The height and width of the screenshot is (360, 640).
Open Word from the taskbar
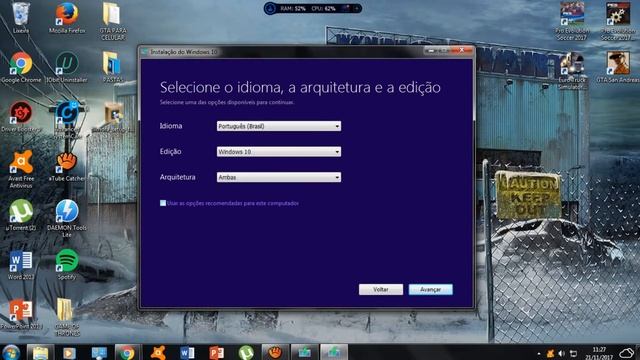(187, 352)
